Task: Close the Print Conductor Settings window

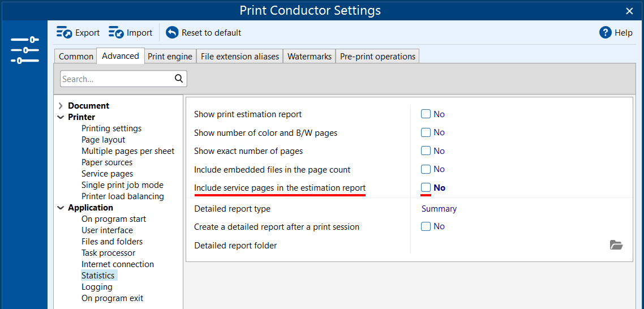Action: [629, 11]
